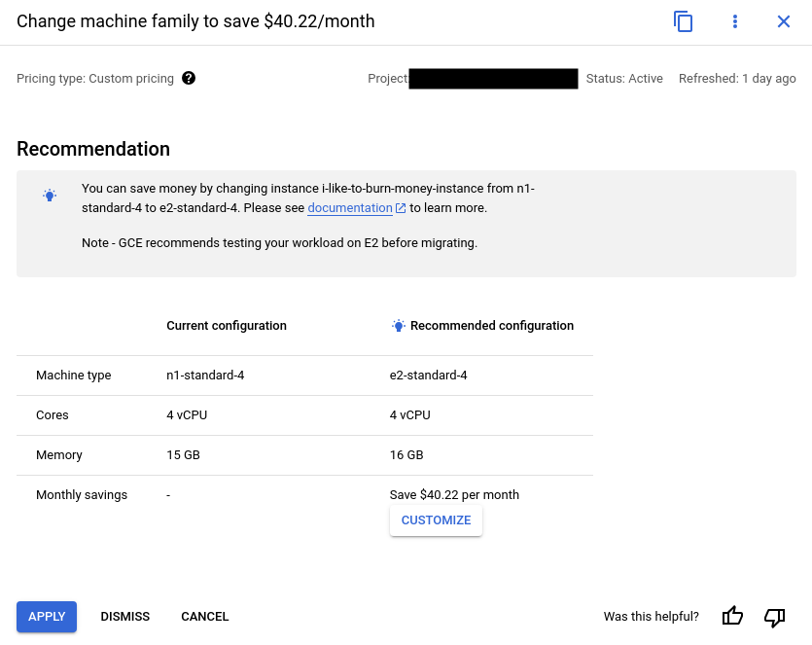Give thumbs down feedback on the recommendation

[x=774, y=617]
